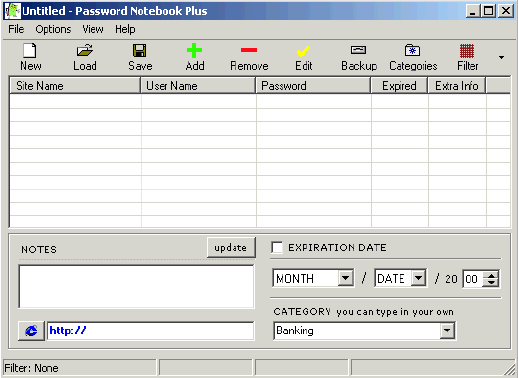Open the Filter grid icon
The height and width of the screenshot is (378, 518).
(467, 57)
